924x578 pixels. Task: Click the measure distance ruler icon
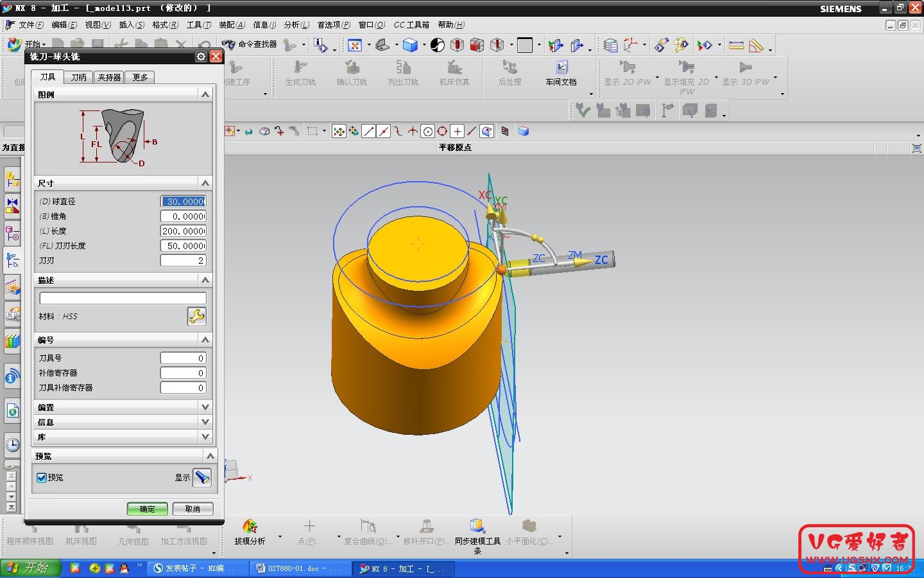point(736,45)
